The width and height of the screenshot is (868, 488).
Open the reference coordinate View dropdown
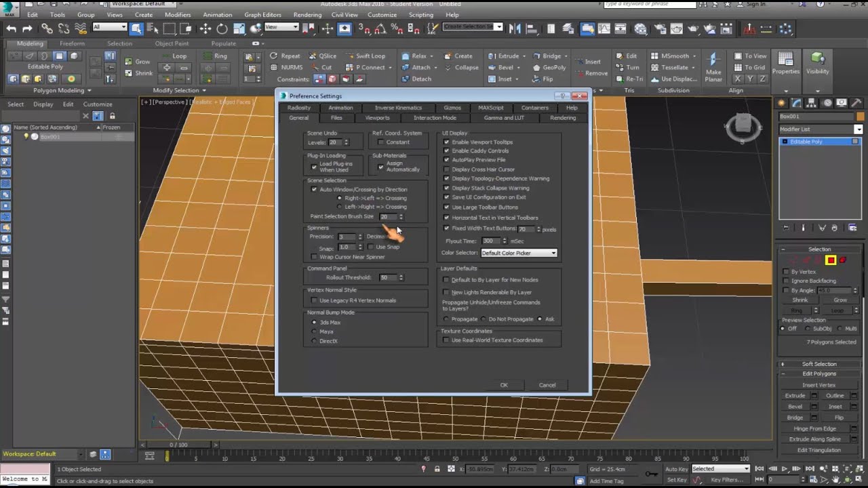coord(281,27)
